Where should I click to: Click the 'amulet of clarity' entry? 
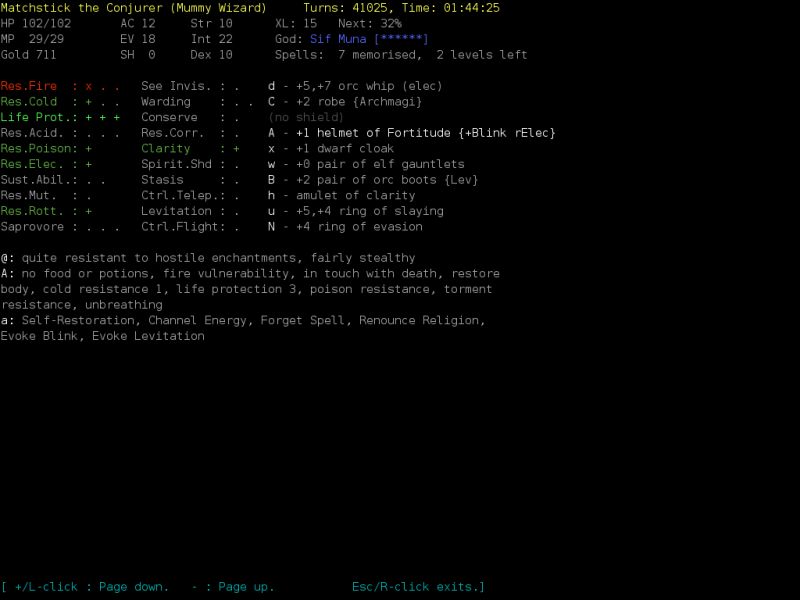pos(356,195)
